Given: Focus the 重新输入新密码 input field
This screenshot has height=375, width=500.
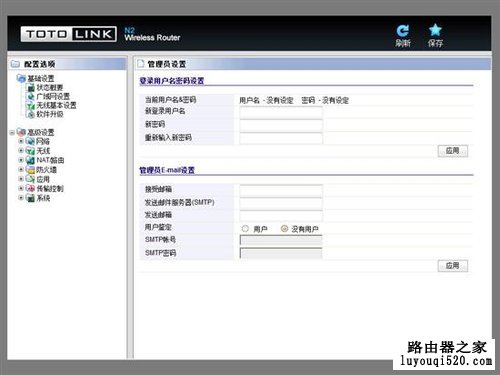Looking at the screenshot, I should tap(281, 138).
